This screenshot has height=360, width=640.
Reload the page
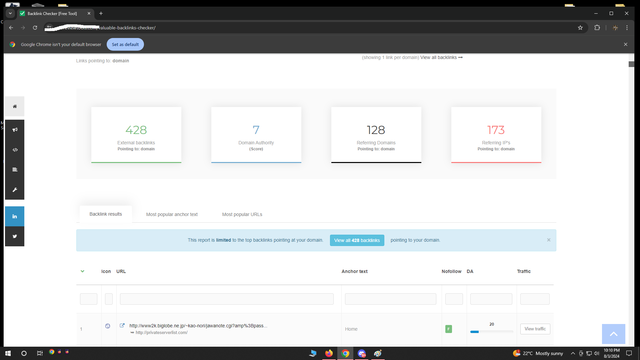pos(35,28)
